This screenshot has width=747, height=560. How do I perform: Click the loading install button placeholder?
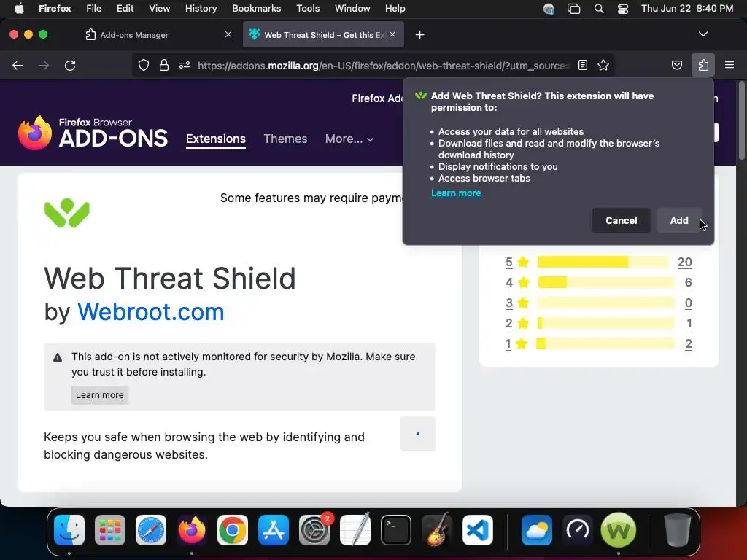point(418,434)
